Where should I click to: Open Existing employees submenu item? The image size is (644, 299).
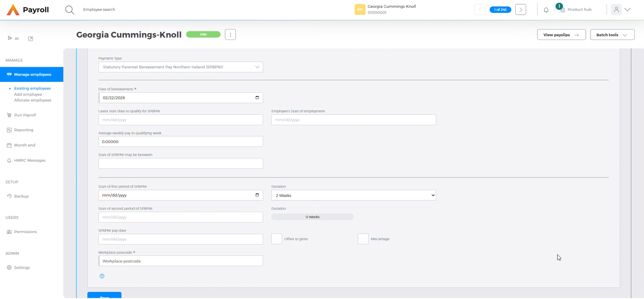tap(33, 88)
